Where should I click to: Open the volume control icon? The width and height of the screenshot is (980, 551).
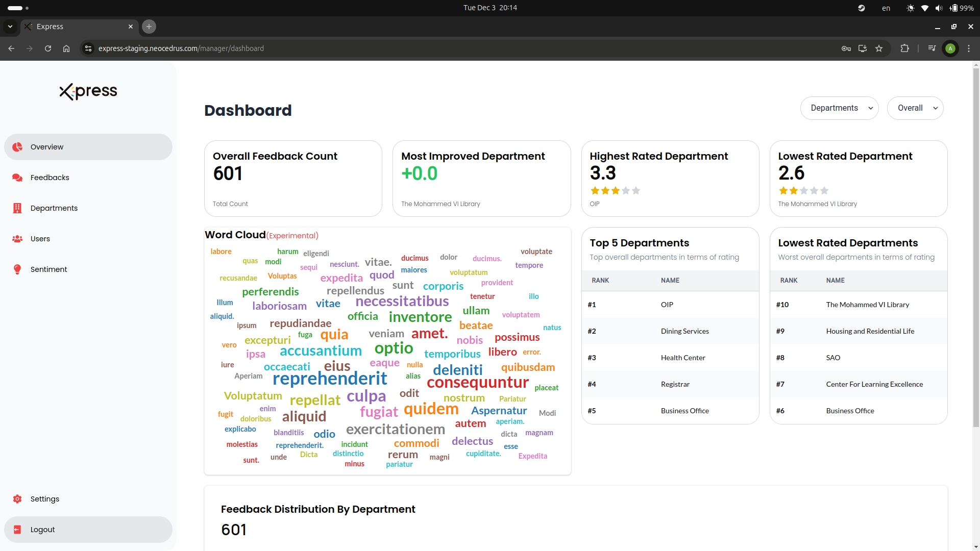click(x=939, y=8)
